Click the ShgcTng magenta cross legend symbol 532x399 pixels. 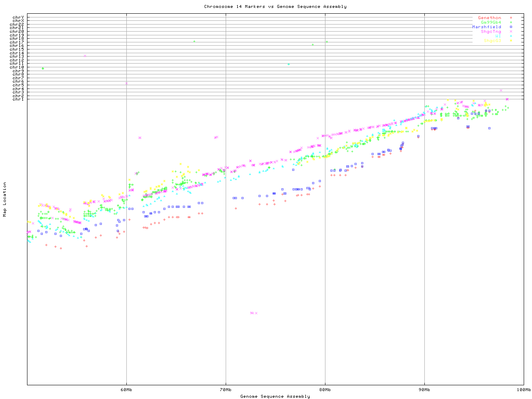click(x=511, y=32)
